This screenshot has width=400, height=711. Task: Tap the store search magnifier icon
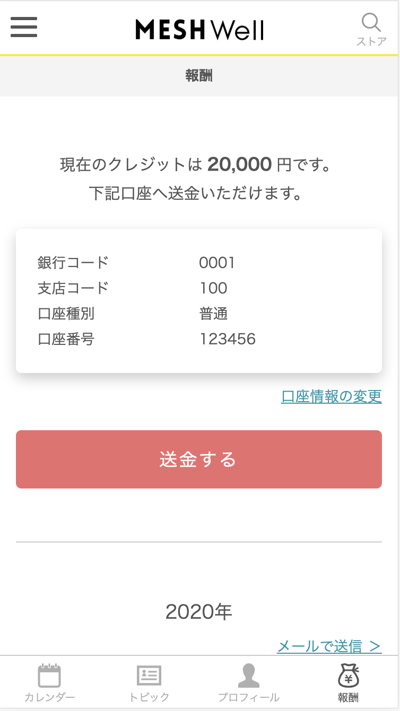tap(371, 22)
